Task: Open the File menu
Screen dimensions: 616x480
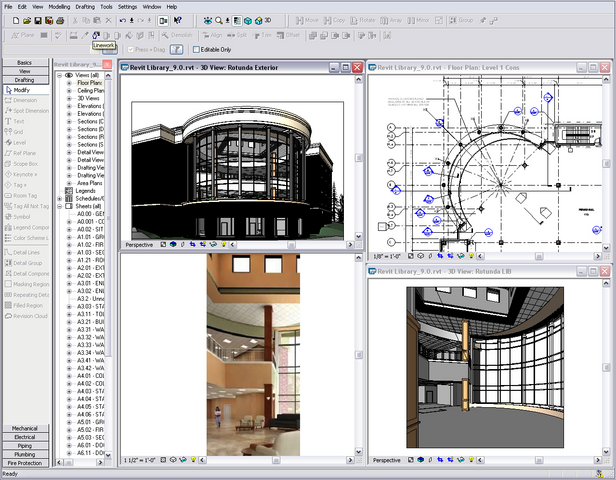Action: (8, 7)
